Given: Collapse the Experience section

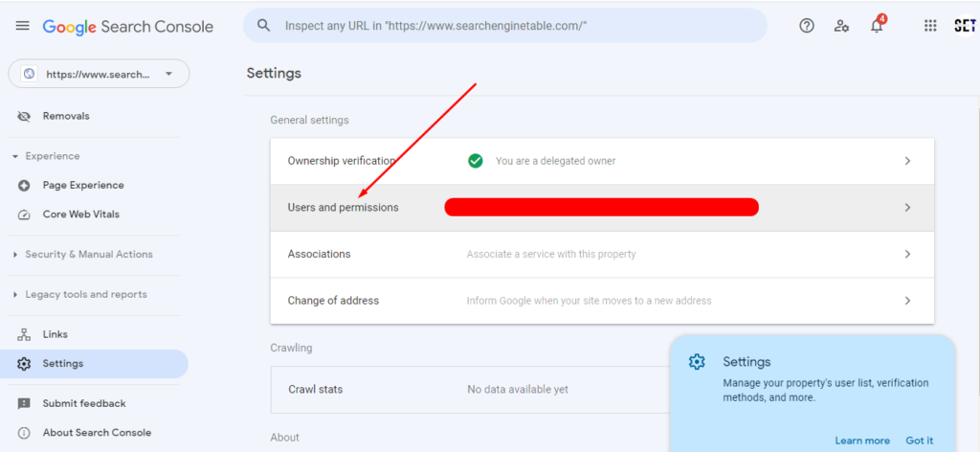Looking at the screenshot, I should 15,156.
